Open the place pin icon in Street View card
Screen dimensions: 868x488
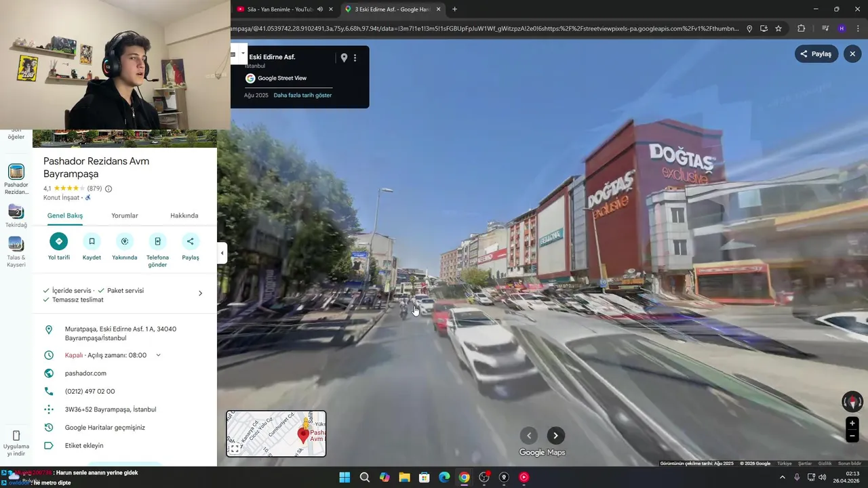344,58
